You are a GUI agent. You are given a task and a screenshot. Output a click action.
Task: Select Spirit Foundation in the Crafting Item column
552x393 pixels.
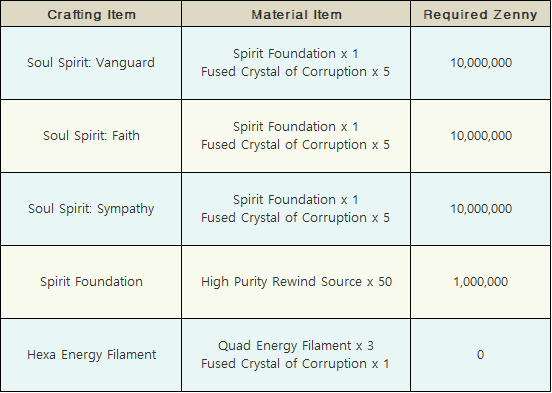tap(91, 282)
